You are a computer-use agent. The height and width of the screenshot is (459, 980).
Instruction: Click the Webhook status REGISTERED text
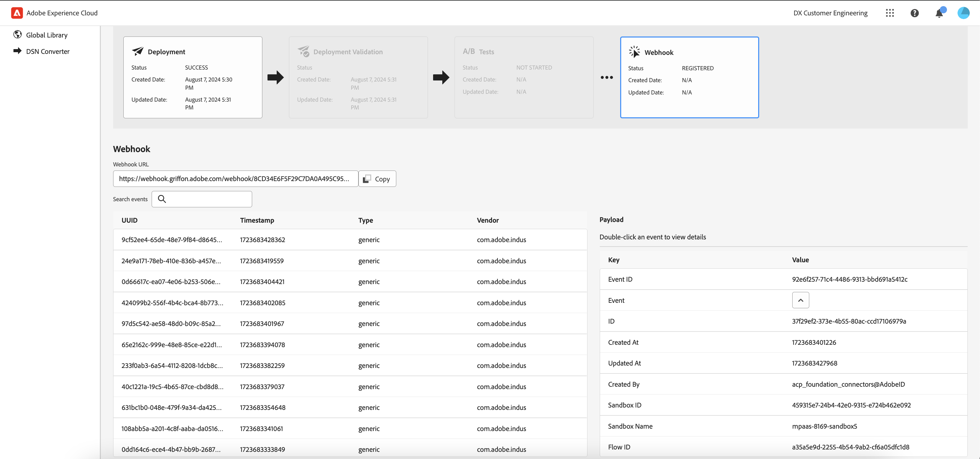pos(697,68)
